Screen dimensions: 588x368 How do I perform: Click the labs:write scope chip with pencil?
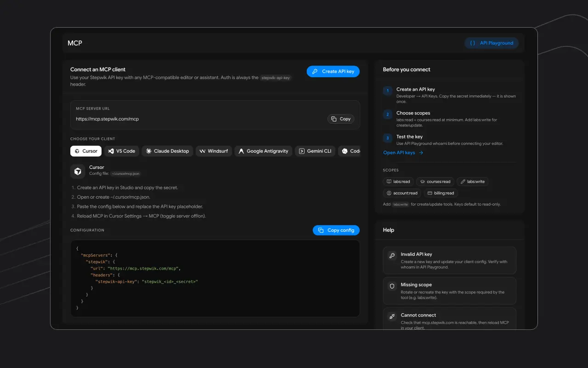point(473,182)
